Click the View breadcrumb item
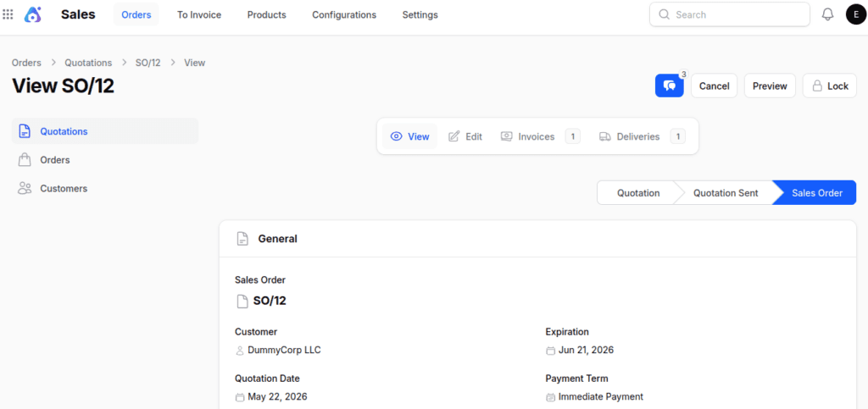This screenshot has height=409, width=868. (195, 63)
